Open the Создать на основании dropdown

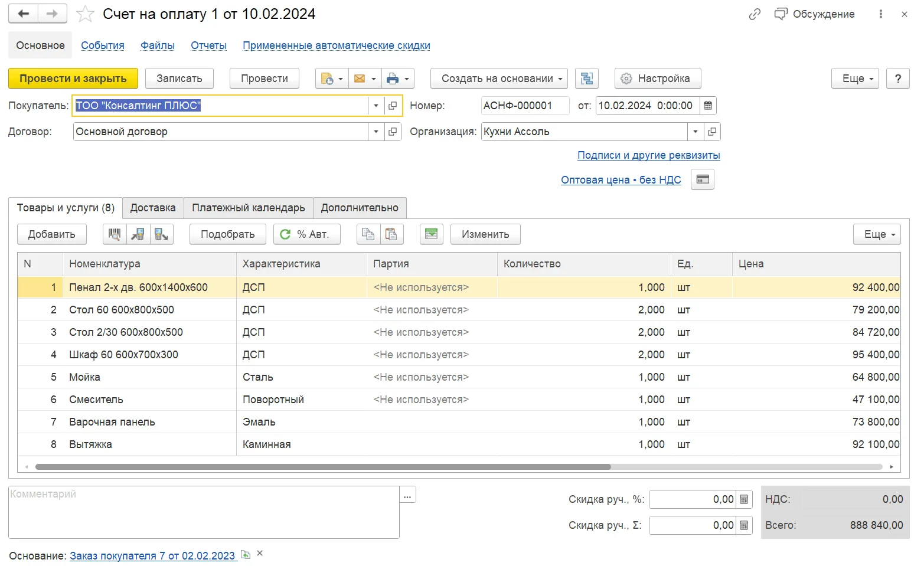tap(499, 78)
